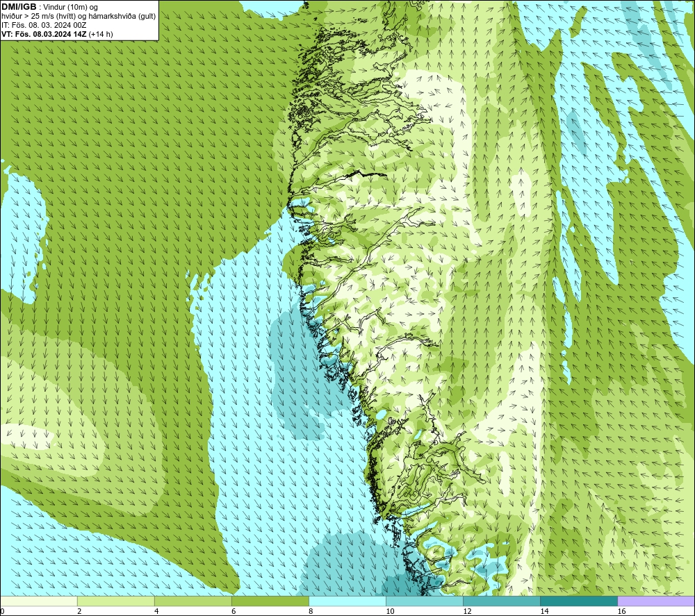The width and height of the screenshot is (695, 616).
Task: Click the scale label "2"
Action: tap(79, 612)
